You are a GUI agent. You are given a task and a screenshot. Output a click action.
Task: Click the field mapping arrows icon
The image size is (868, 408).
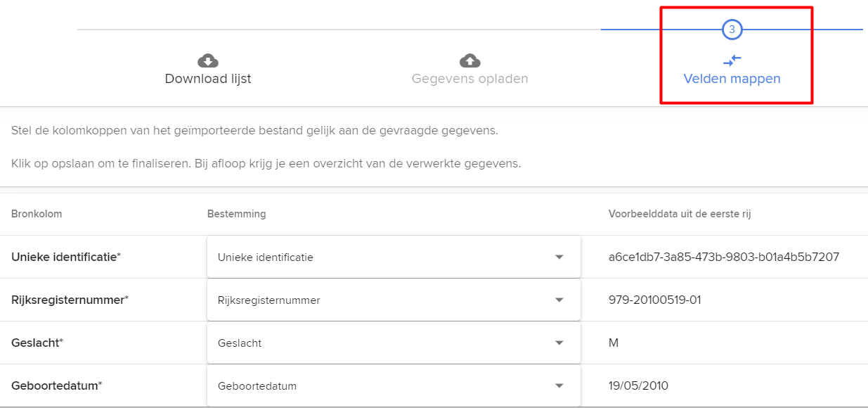pos(732,60)
